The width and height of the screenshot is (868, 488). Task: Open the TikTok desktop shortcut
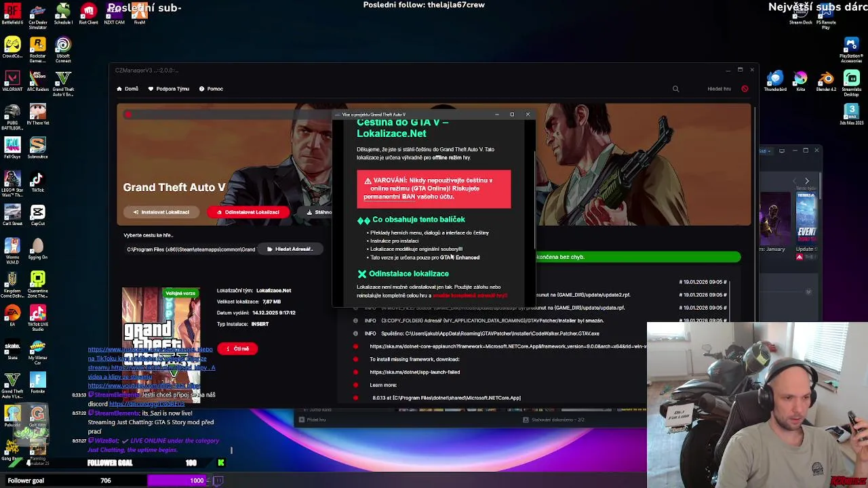coord(38,182)
